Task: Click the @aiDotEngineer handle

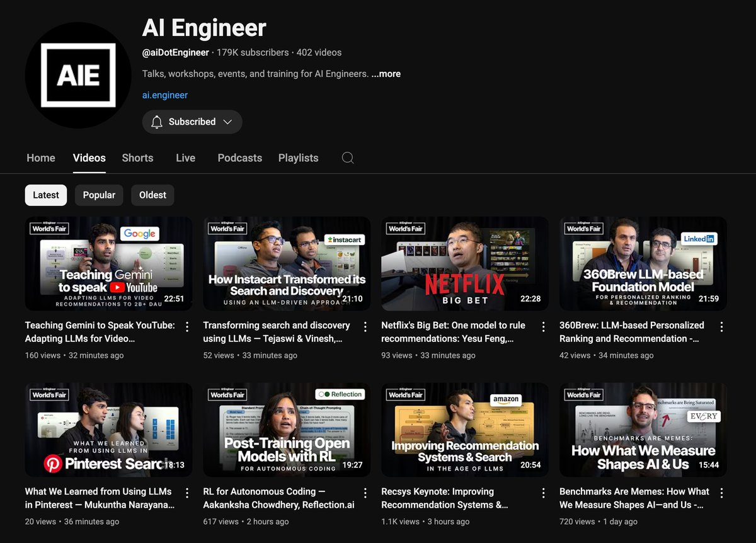Action: click(x=176, y=52)
